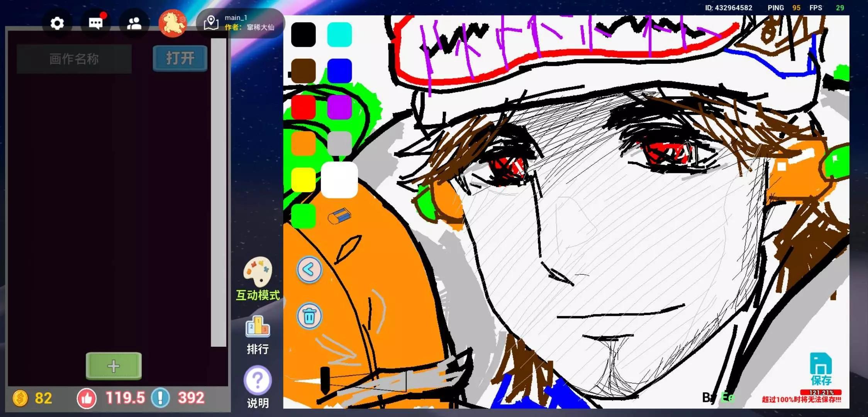Select the yellow color swatch
Viewport: 868px width, 417px height.
coord(303,180)
